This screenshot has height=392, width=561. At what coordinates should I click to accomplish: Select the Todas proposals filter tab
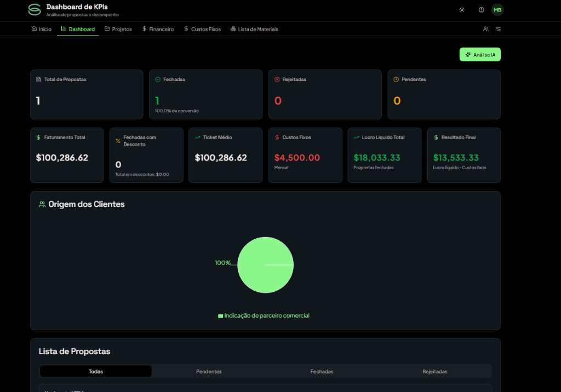(x=96, y=372)
